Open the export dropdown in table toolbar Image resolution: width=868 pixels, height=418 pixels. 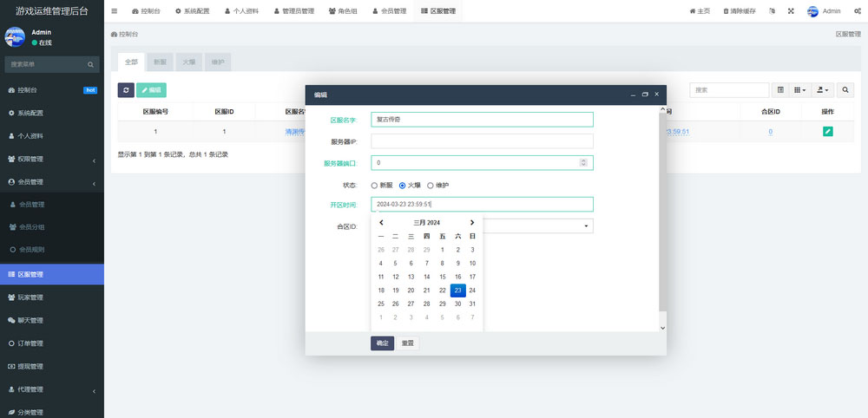pos(823,89)
